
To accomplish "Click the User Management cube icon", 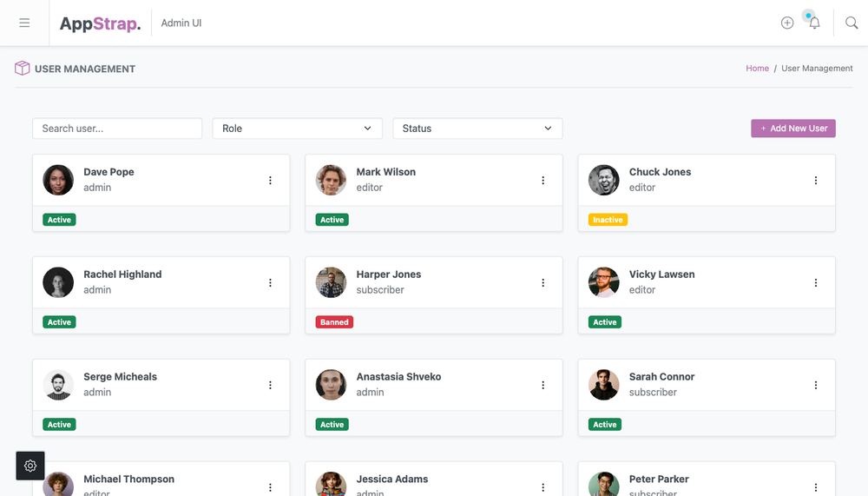I will point(23,68).
